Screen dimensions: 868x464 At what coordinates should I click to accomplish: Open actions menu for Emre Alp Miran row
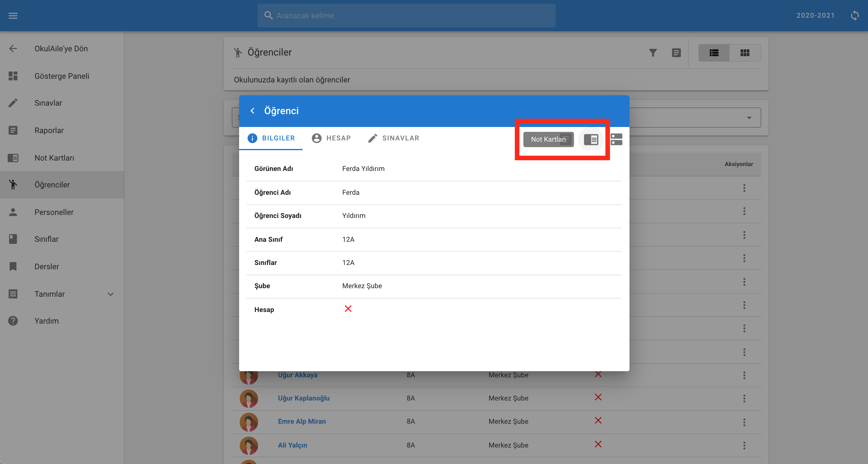click(744, 422)
